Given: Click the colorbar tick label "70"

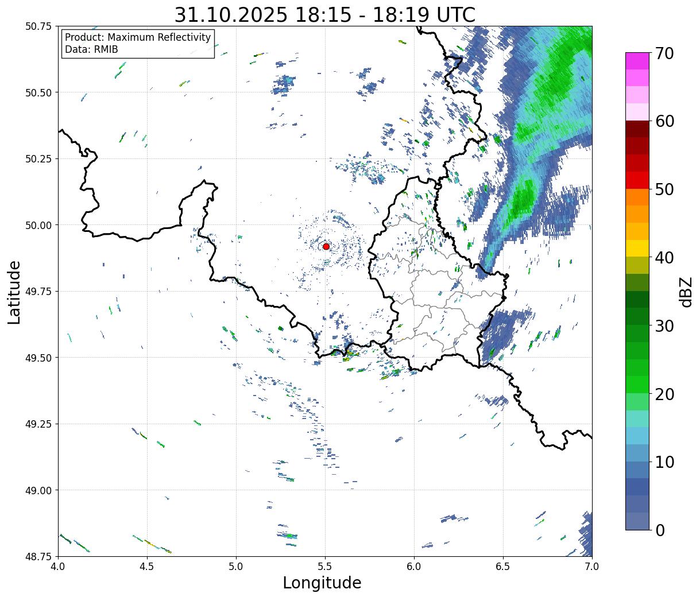Looking at the screenshot, I should point(664,53).
